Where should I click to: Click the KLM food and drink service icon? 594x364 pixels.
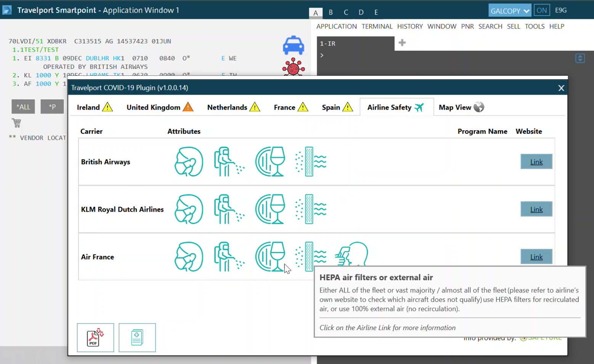tap(270, 209)
